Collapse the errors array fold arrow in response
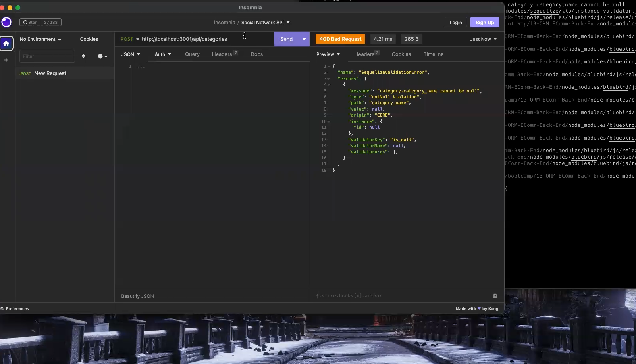 pos(328,79)
